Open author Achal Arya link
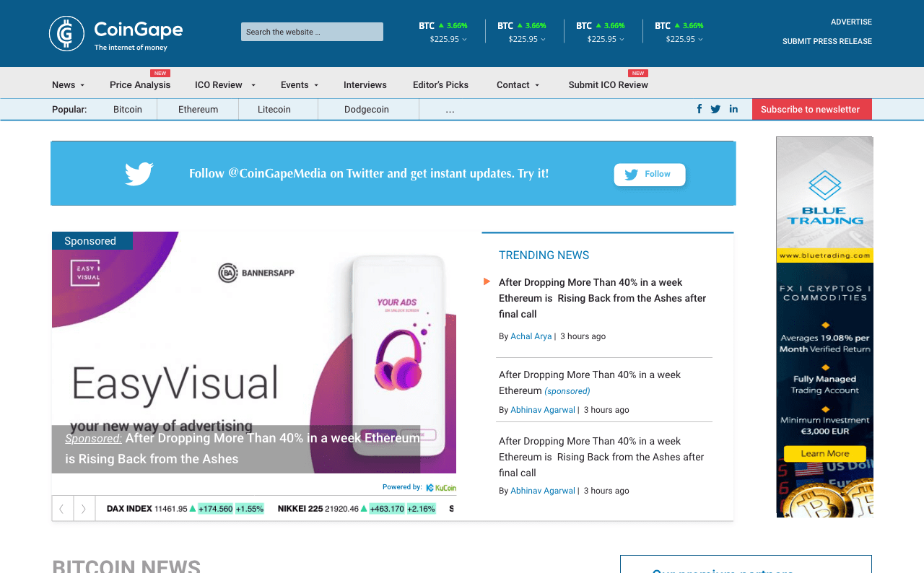The height and width of the screenshot is (573, 924). click(531, 336)
